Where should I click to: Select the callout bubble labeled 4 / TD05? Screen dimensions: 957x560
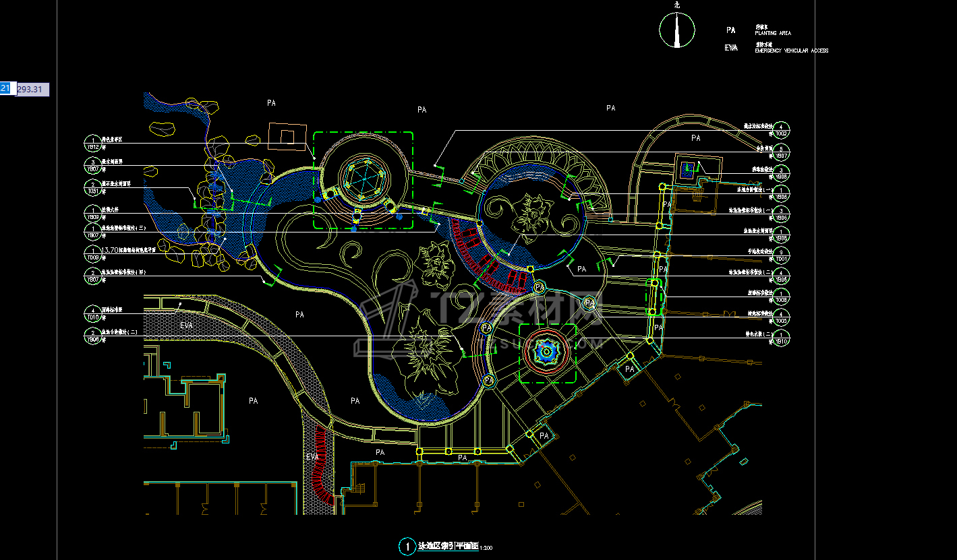click(x=781, y=317)
